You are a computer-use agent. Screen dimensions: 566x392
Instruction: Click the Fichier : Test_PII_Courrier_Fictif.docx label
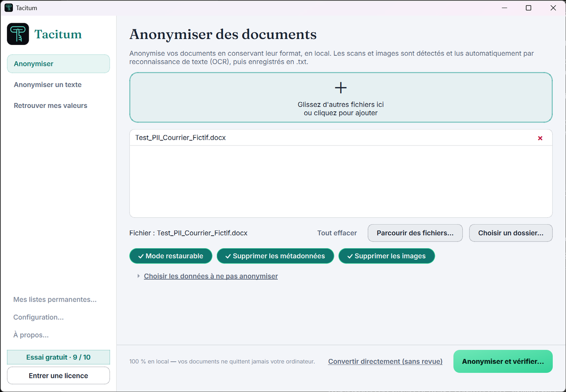[189, 233]
